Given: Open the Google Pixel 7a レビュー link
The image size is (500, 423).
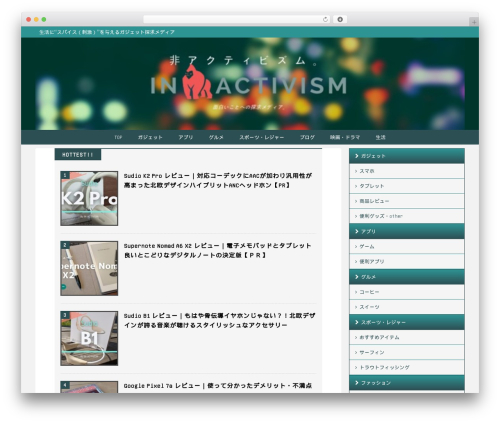Looking at the screenshot, I should point(218,386).
